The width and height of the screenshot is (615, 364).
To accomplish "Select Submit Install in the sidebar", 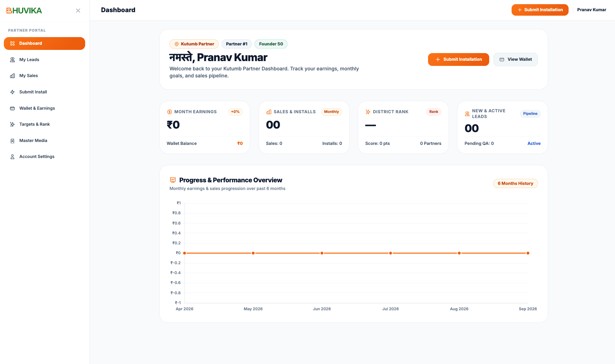I will tap(45, 92).
